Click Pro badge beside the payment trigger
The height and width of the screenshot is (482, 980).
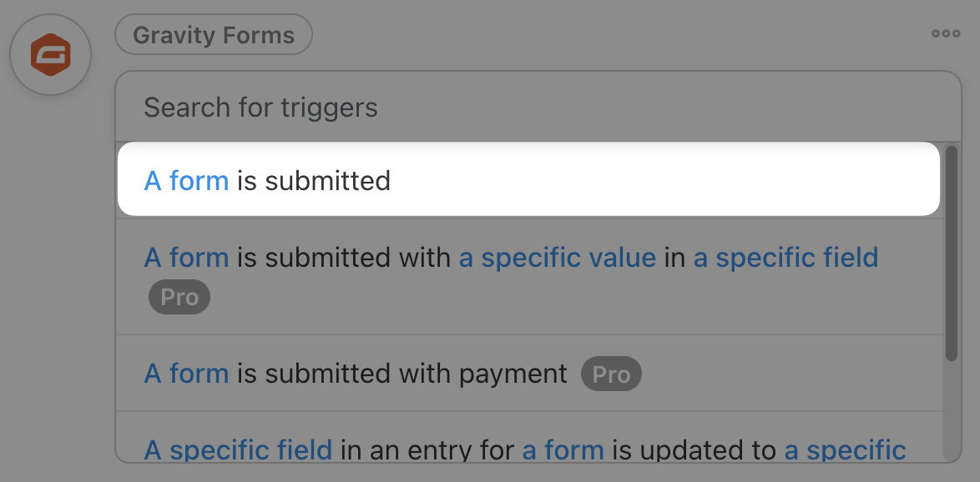[x=611, y=374]
